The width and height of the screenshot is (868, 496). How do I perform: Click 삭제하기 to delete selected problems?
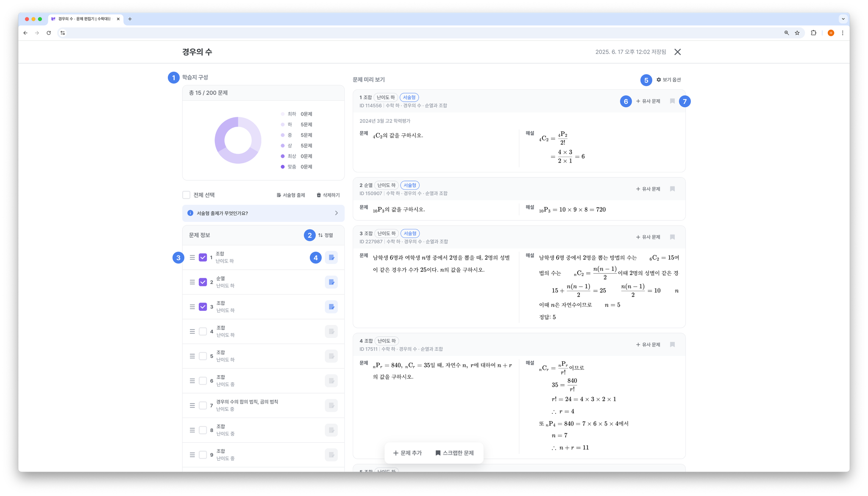click(328, 195)
